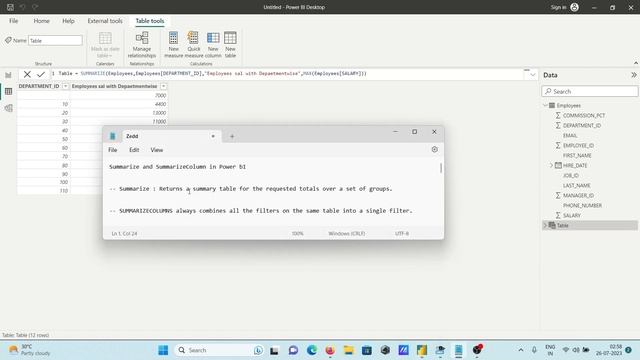Click the Data pane Search box
The height and width of the screenshot is (360, 640).
click(x=590, y=91)
